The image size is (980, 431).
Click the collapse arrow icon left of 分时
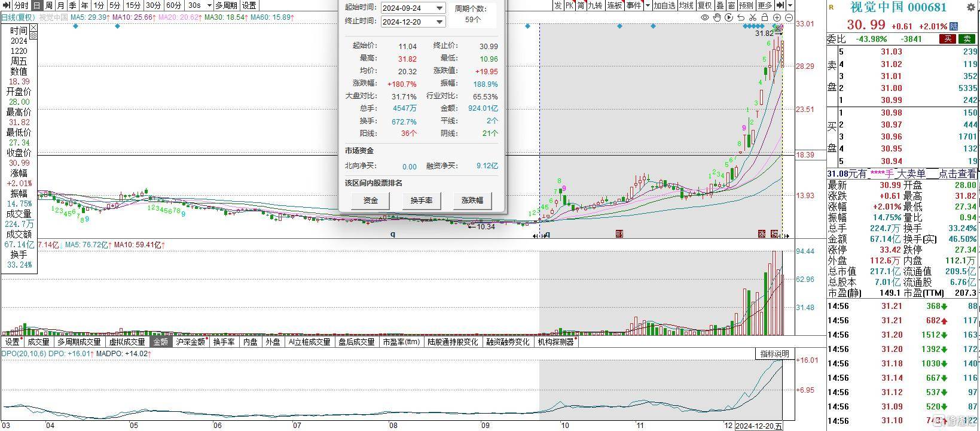pos(6,5)
